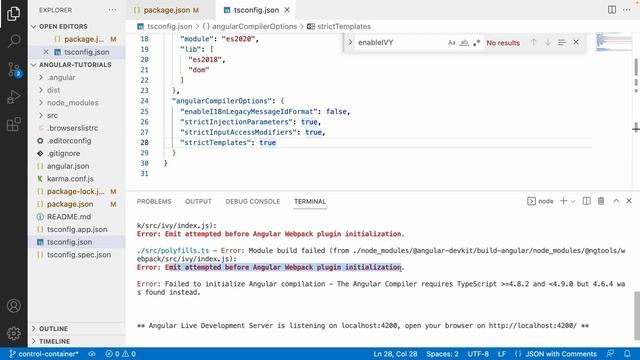Click Ln 28, Col 28 in status bar
Viewport: 640px width, 360px height.
[395, 354]
